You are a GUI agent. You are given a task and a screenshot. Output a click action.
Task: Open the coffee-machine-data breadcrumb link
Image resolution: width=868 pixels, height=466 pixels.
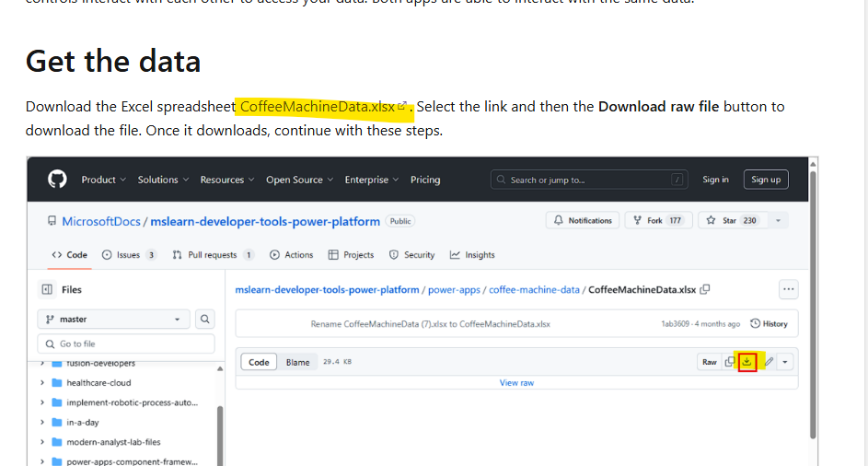click(534, 290)
